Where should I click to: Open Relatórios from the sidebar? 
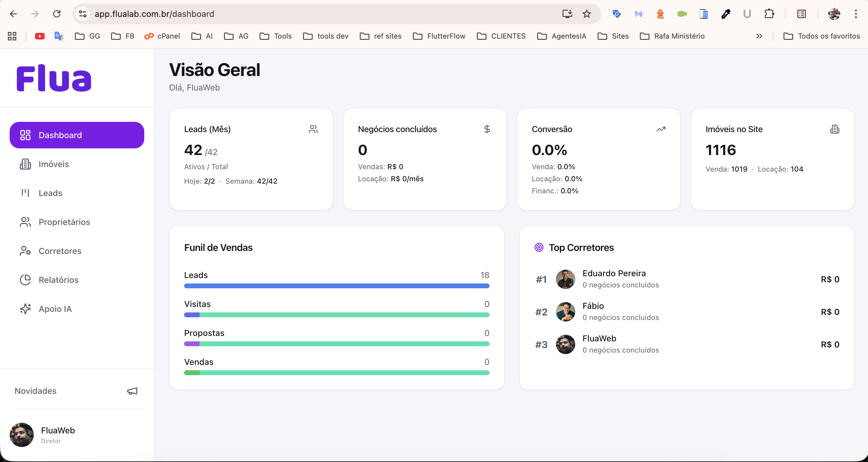pyautogui.click(x=58, y=280)
